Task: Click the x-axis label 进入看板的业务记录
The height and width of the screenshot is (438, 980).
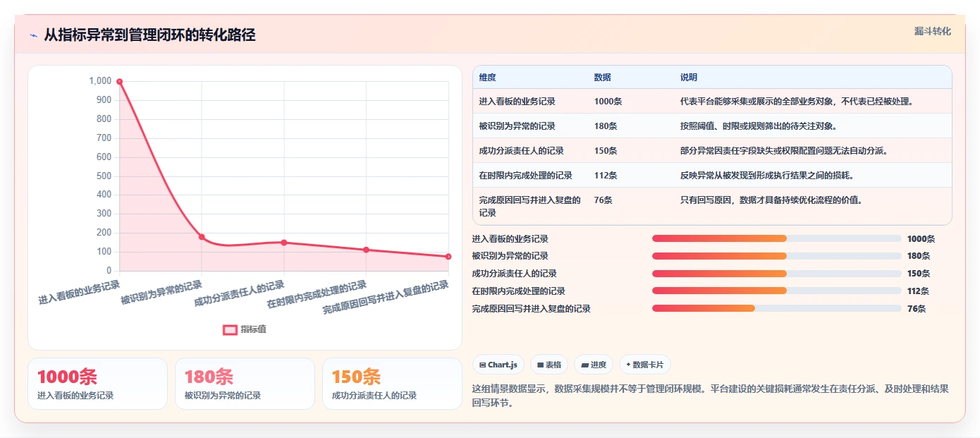Action: (x=79, y=292)
